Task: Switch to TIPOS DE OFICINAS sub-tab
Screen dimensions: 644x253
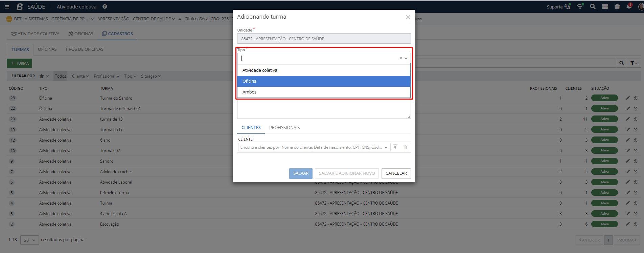Action: coord(84,49)
